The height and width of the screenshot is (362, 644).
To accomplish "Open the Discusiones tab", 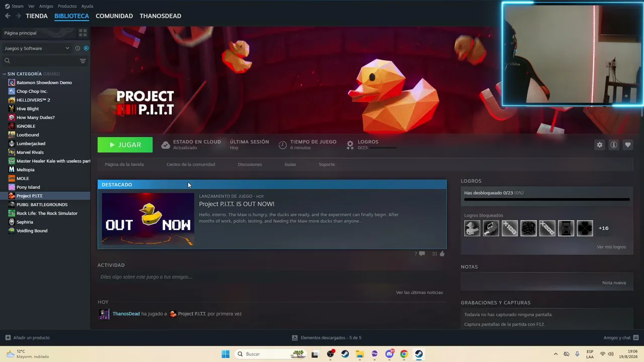I will 250,164.
